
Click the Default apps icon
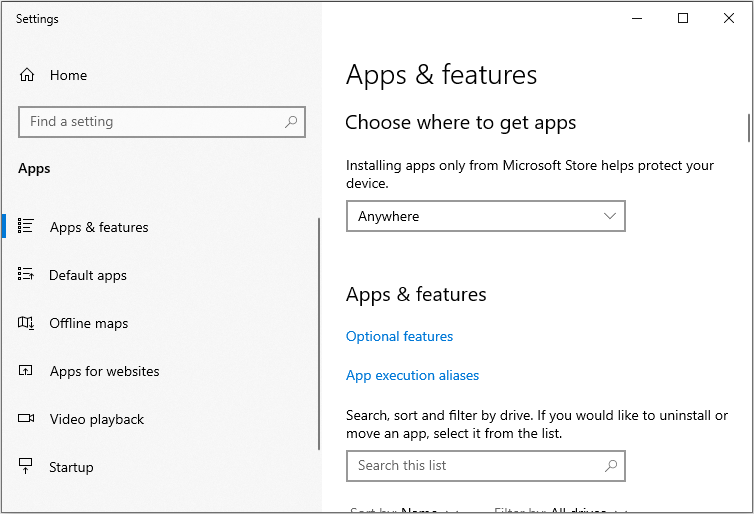[27, 275]
